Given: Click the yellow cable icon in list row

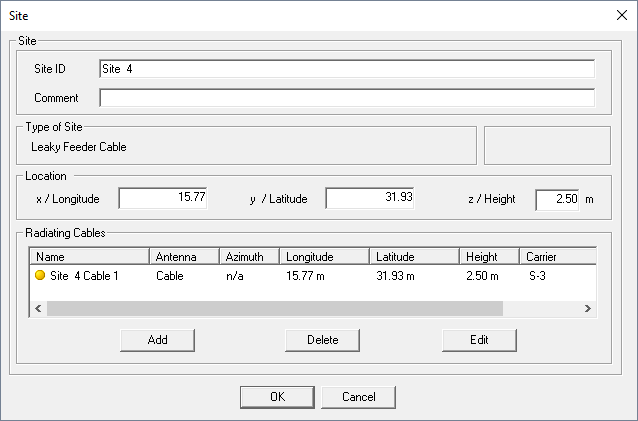Looking at the screenshot, I should click(40, 275).
